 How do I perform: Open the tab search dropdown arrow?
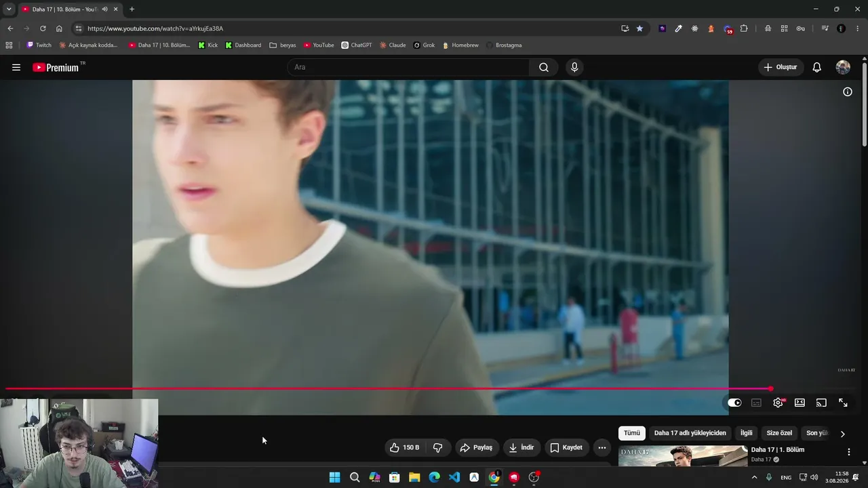pyautogui.click(x=9, y=9)
